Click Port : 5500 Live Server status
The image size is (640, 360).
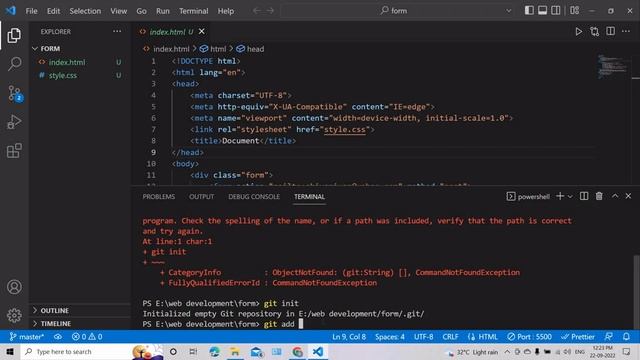point(529,337)
